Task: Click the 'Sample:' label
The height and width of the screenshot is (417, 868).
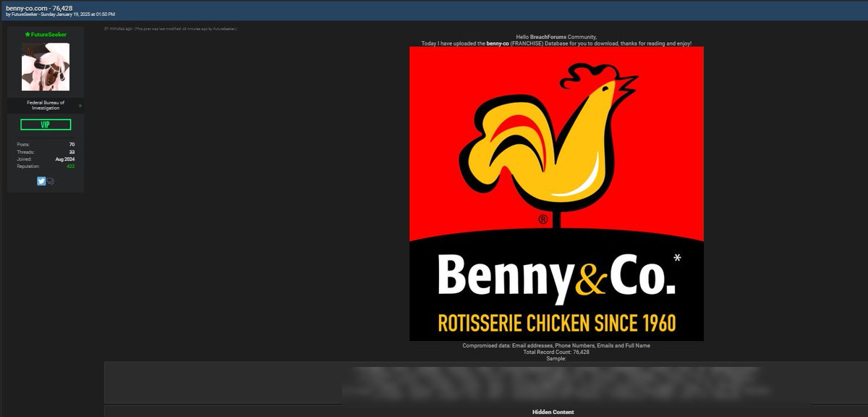Action: coord(556,358)
